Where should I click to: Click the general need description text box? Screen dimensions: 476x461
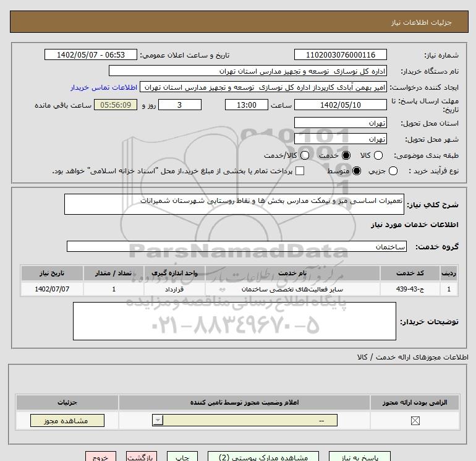click(234, 204)
